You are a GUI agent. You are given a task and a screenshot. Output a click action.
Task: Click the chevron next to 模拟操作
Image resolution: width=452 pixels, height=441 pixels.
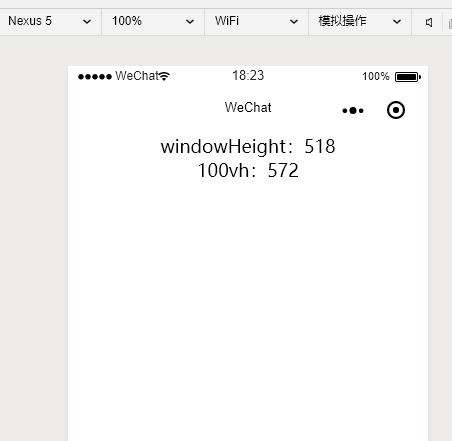(397, 22)
